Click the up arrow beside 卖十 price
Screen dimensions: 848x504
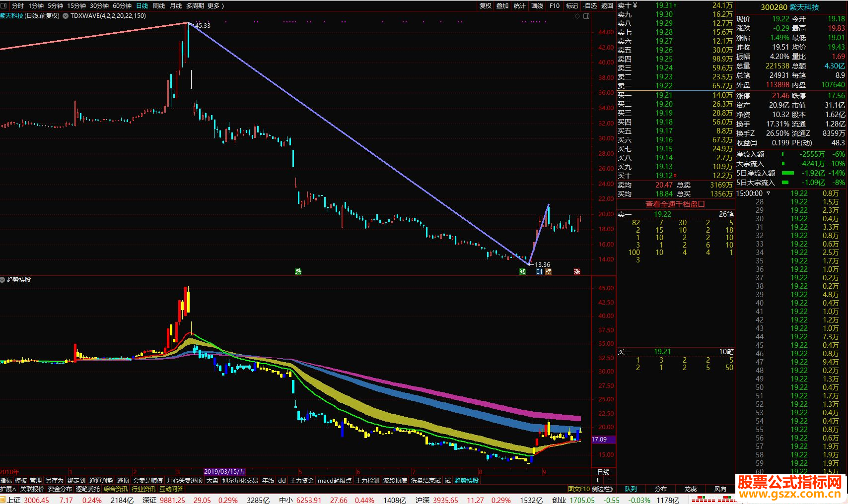point(675,5)
